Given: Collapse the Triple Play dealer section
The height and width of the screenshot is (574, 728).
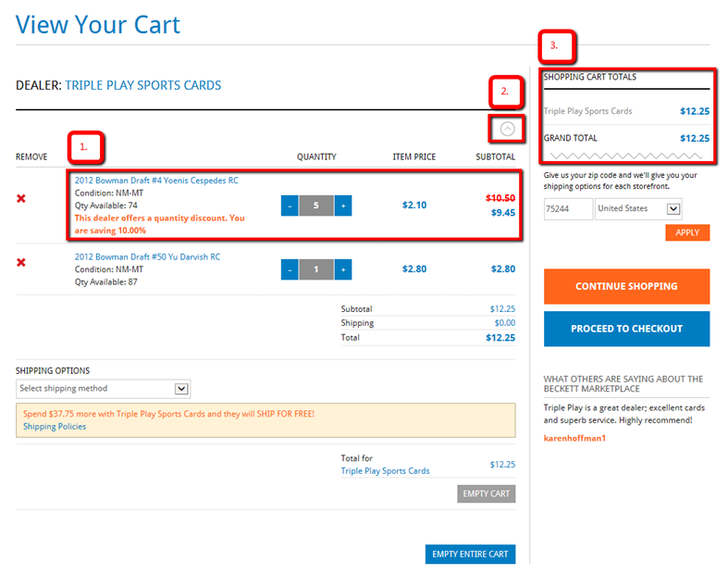Looking at the screenshot, I should click(x=507, y=130).
